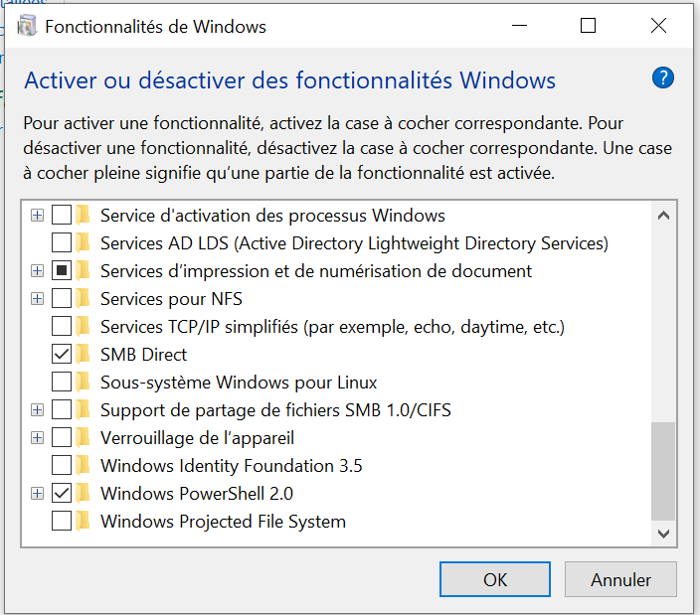Image resolution: width=700 pixels, height=615 pixels.
Task: Expand the Windows PowerShell 2.0 node
Action: pos(38,493)
